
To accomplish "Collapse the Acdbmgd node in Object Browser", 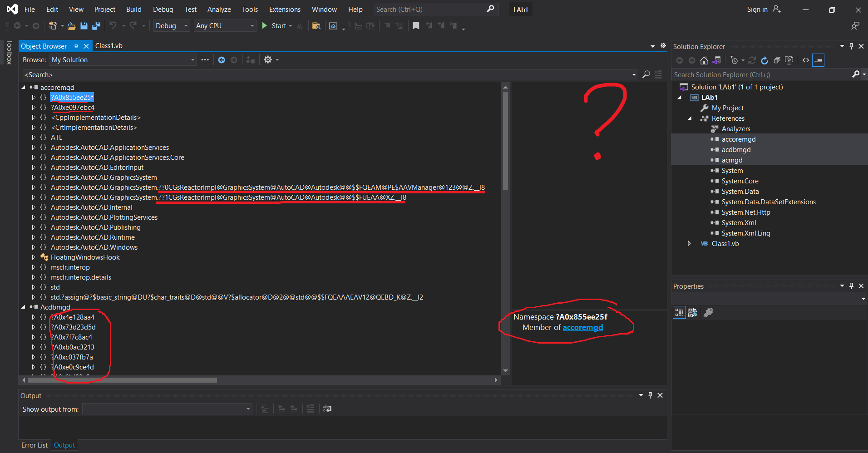I will (x=24, y=307).
